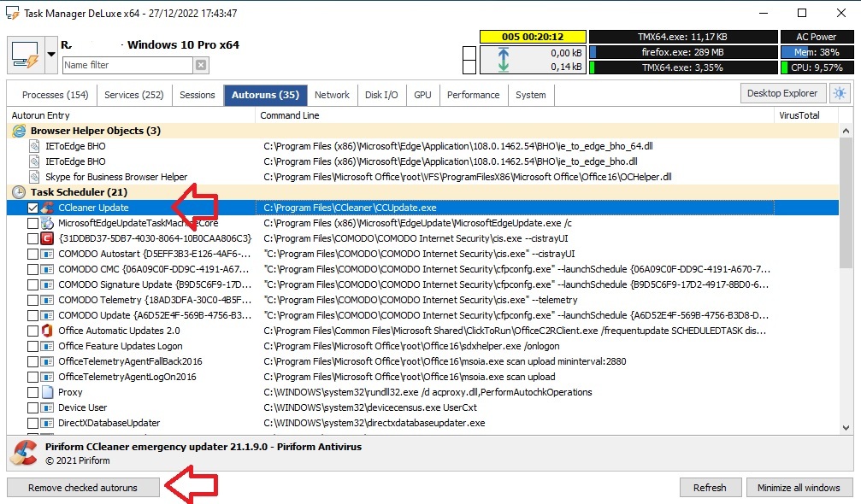Tick the COMODO CMC checkbox
The height and width of the screenshot is (504, 861).
pos(32,269)
